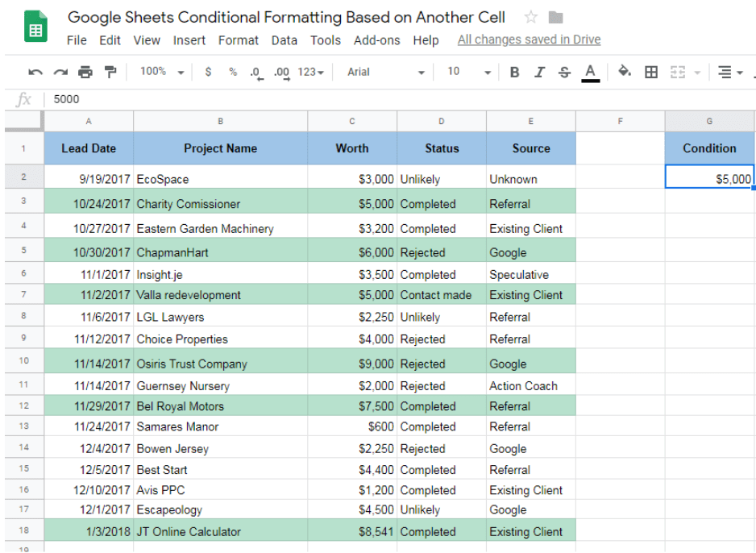Screen dimensions: 756x553
Task: Click the 'Lead Date' header cell
Action: 89,148
